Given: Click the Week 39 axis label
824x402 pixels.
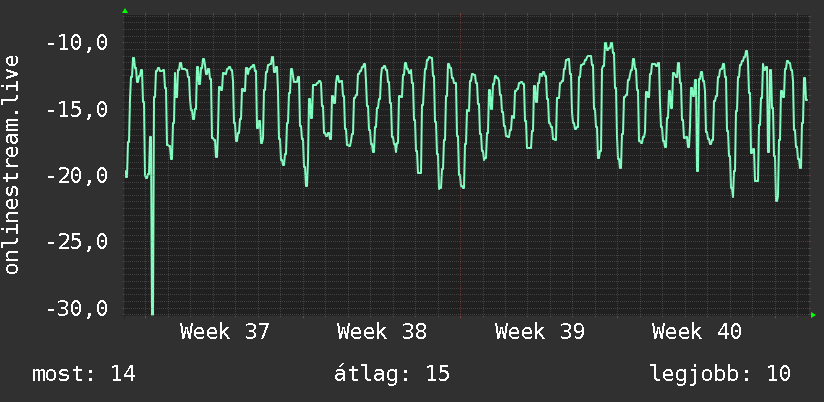Looking at the screenshot, I should click(x=539, y=332).
